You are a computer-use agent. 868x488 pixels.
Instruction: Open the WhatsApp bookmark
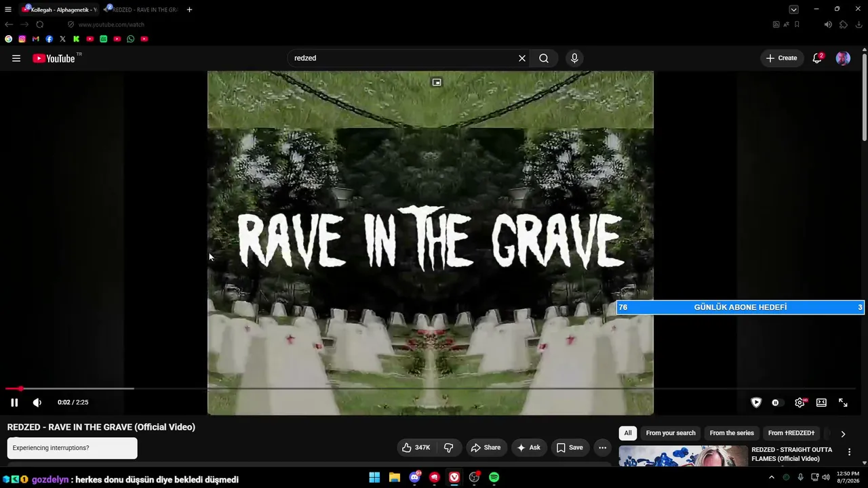(x=131, y=39)
